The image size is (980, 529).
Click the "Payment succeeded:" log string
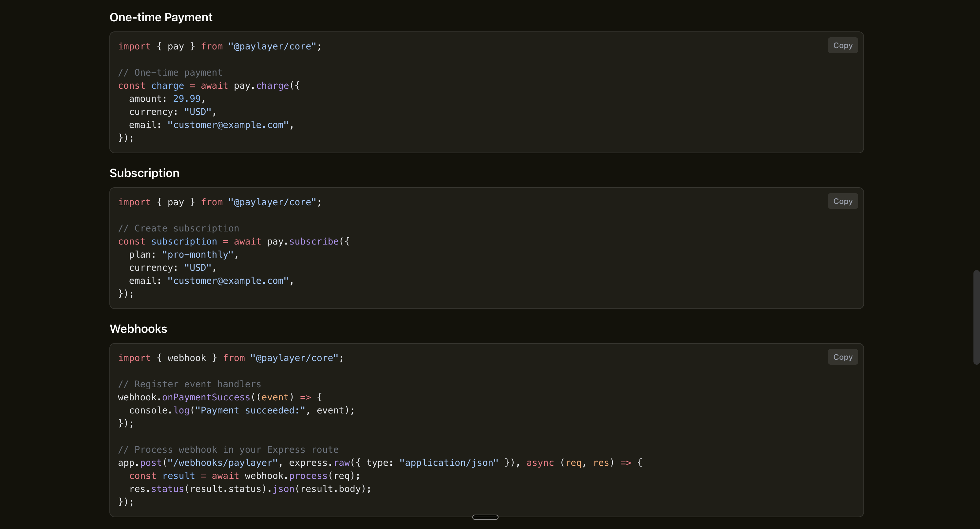tap(250, 411)
